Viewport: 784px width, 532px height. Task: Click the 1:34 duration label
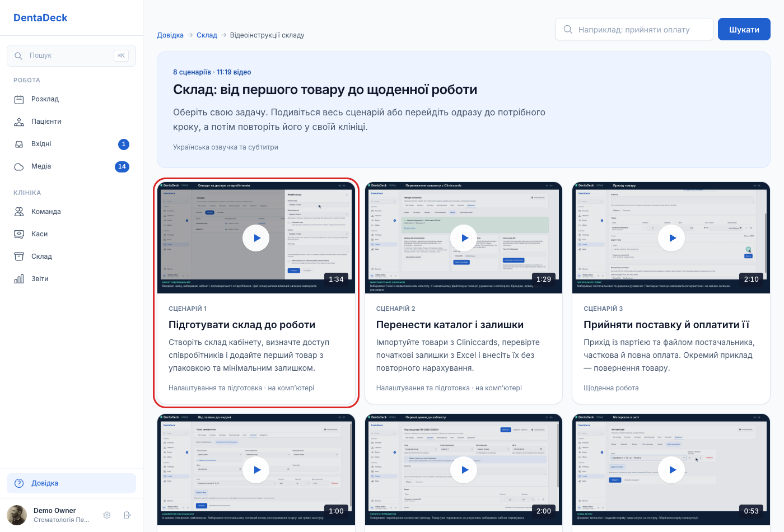coord(336,279)
